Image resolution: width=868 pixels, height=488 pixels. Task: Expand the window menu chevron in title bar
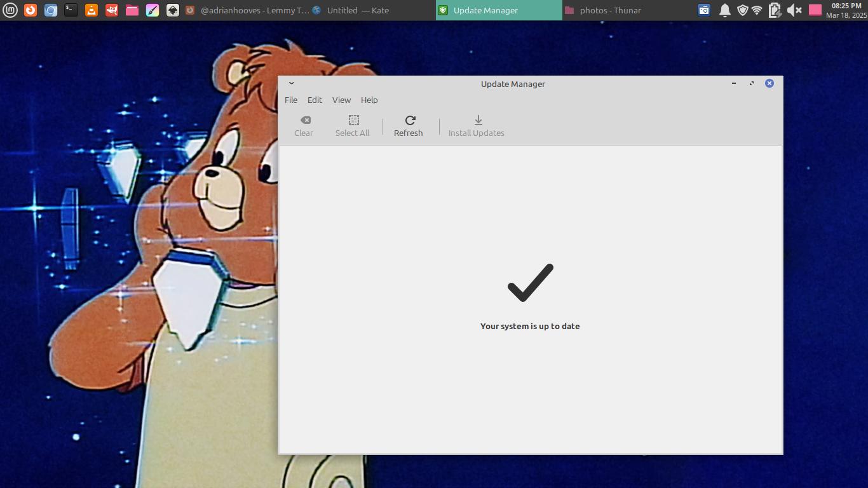click(x=292, y=83)
